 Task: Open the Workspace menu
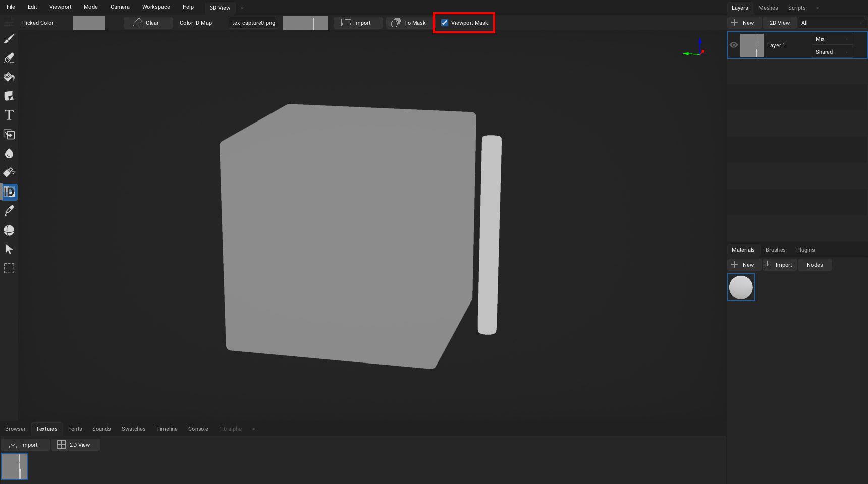coord(156,7)
